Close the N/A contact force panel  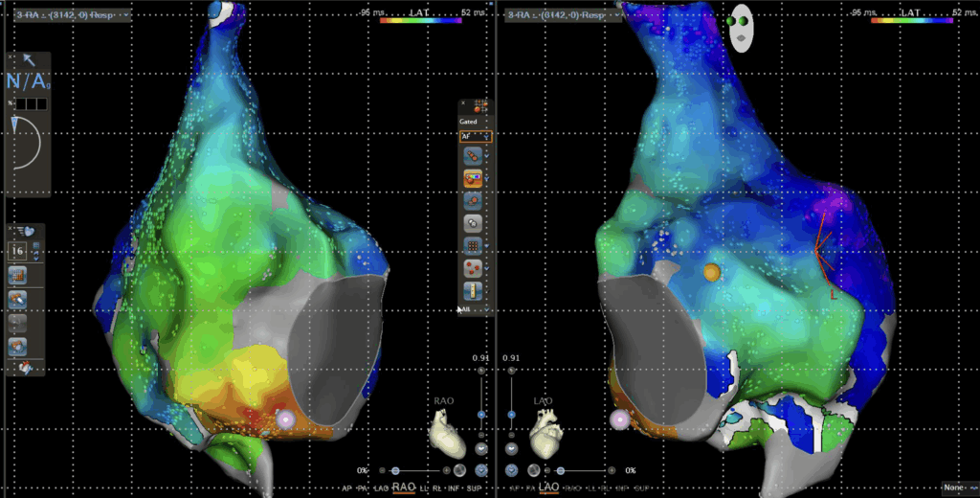click(11, 57)
